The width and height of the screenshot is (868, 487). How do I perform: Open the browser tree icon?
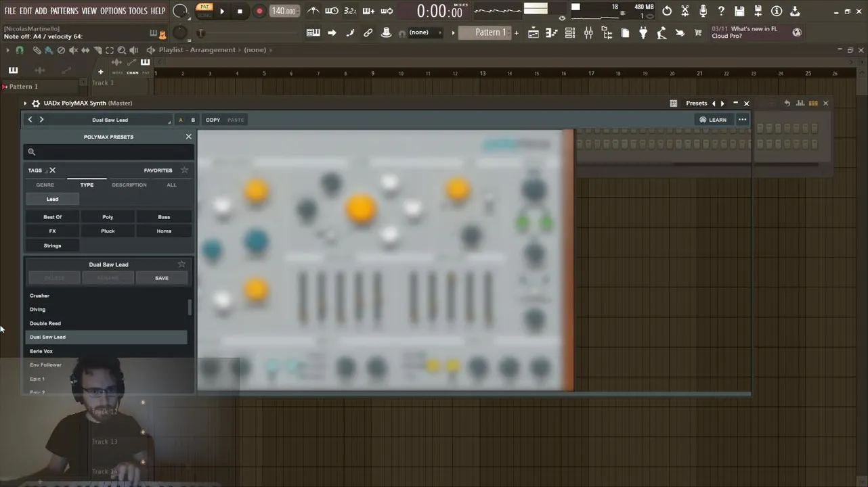click(x=607, y=32)
